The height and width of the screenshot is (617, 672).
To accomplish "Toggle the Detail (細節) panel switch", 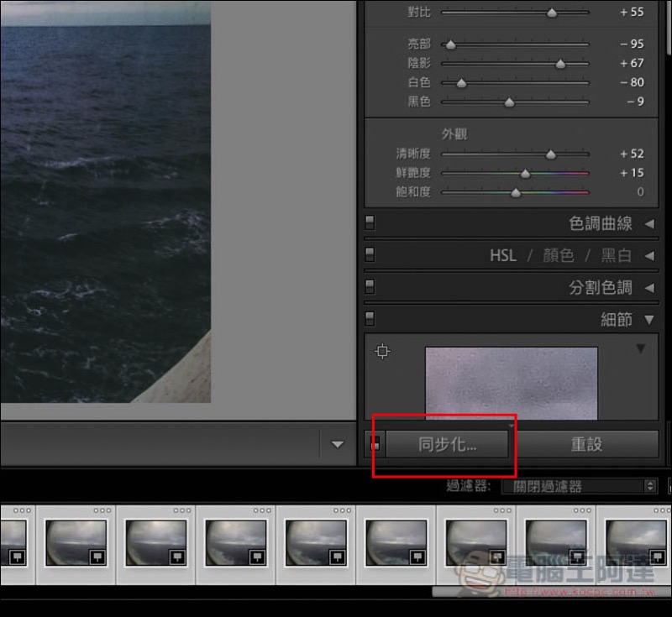I will [370, 319].
